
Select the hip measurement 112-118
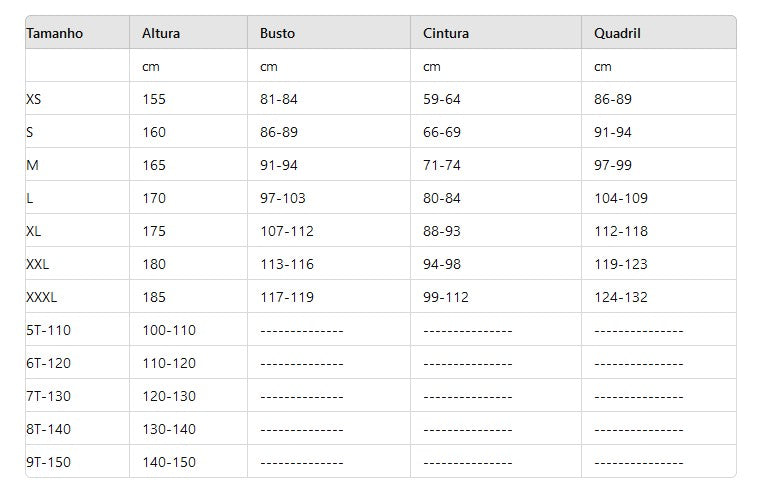tap(621, 231)
